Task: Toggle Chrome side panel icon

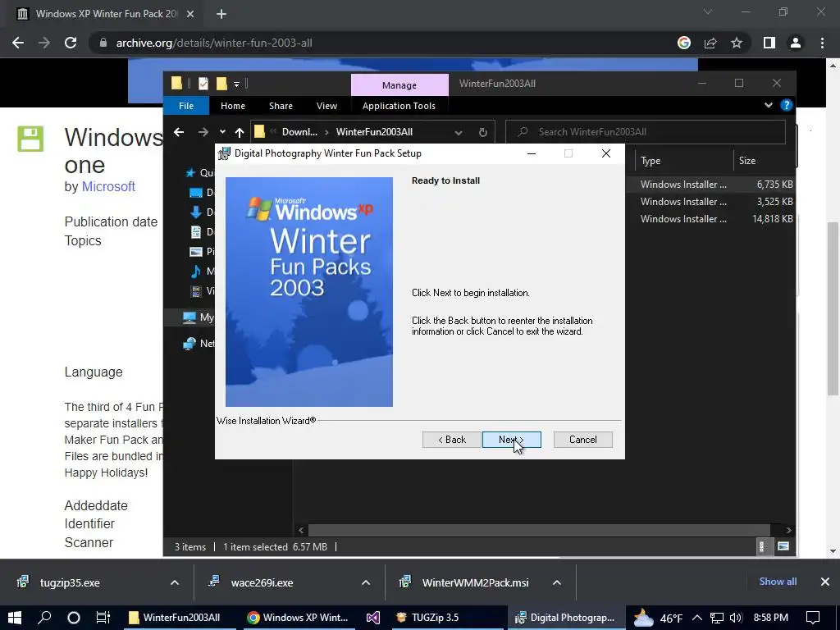Action: click(769, 43)
